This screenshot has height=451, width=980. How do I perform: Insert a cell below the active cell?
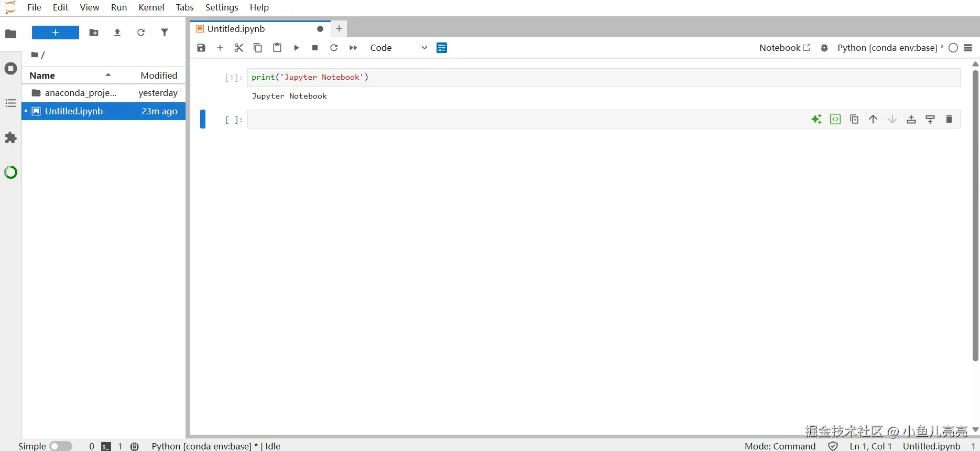click(930, 119)
